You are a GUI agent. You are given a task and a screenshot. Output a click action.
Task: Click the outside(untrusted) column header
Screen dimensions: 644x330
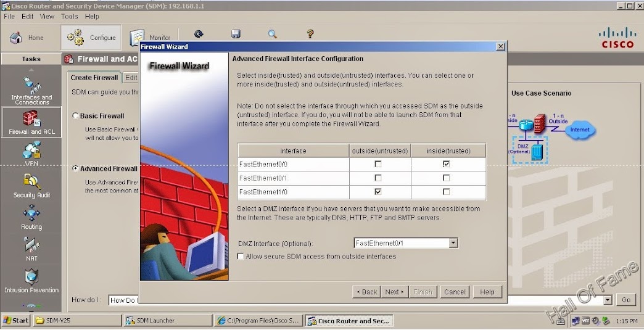click(x=381, y=151)
